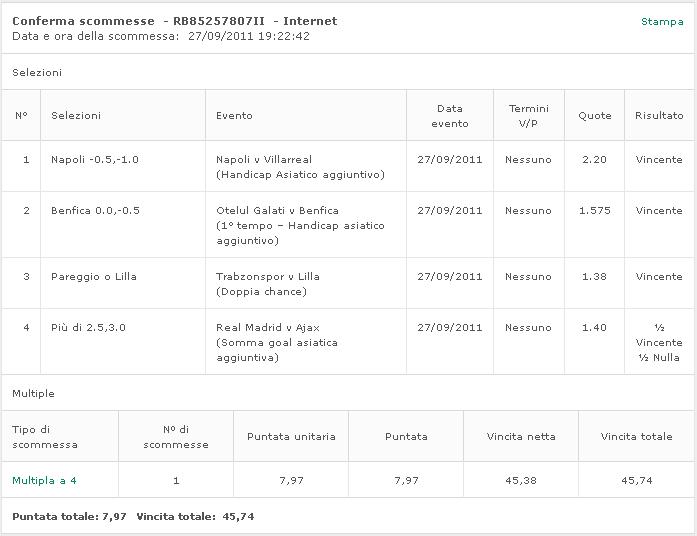Select the Vincita netta 45,38 value
This screenshot has width=697, height=536.
[x=521, y=481]
